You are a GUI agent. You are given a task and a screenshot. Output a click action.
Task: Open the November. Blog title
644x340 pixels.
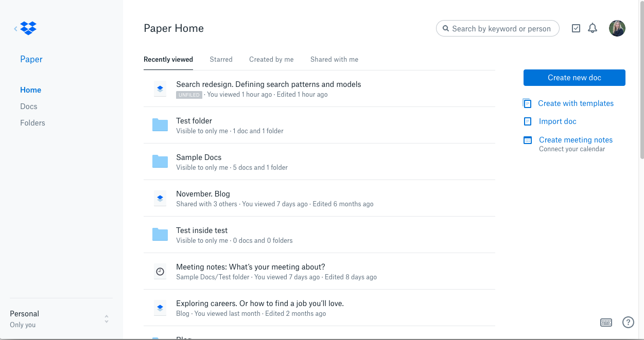tap(203, 194)
